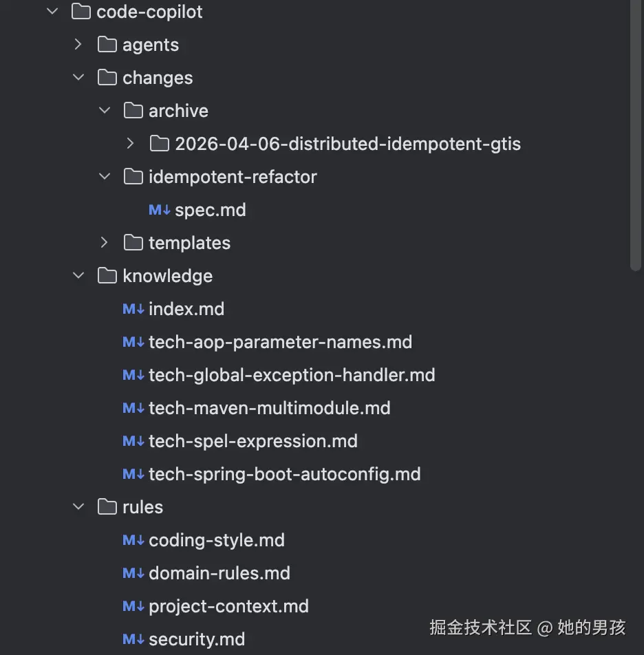This screenshot has width=644, height=655.
Task: Click the agents folder icon
Action: click(107, 45)
